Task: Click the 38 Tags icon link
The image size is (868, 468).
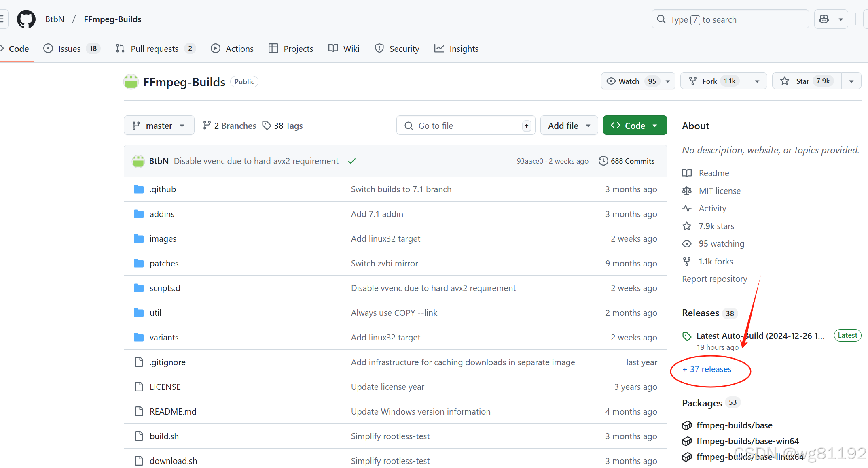Action: (x=282, y=126)
